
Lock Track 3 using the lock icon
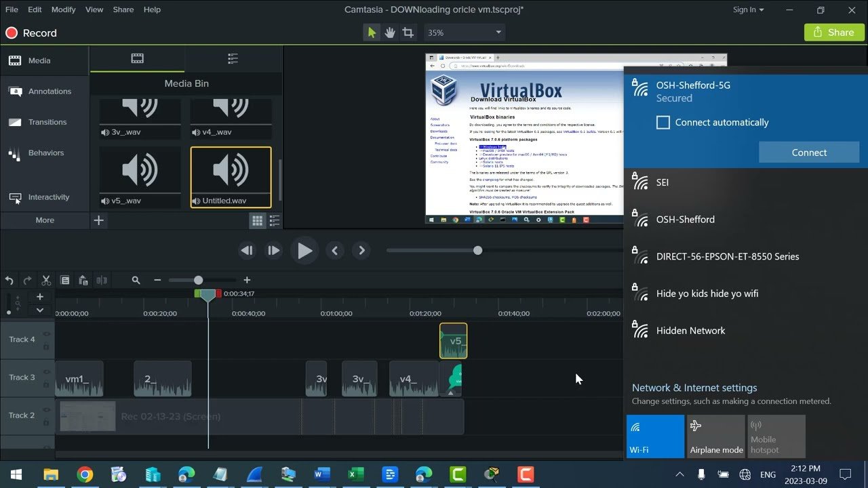(47, 384)
